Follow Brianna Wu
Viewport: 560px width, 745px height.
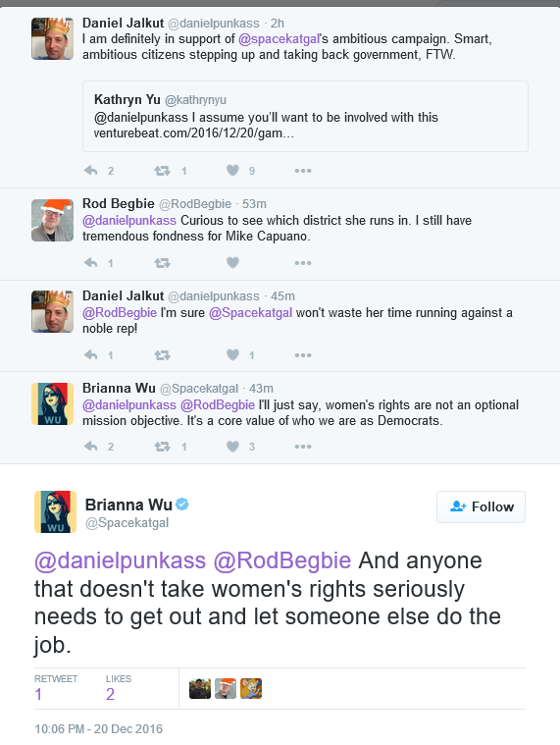[481, 506]
